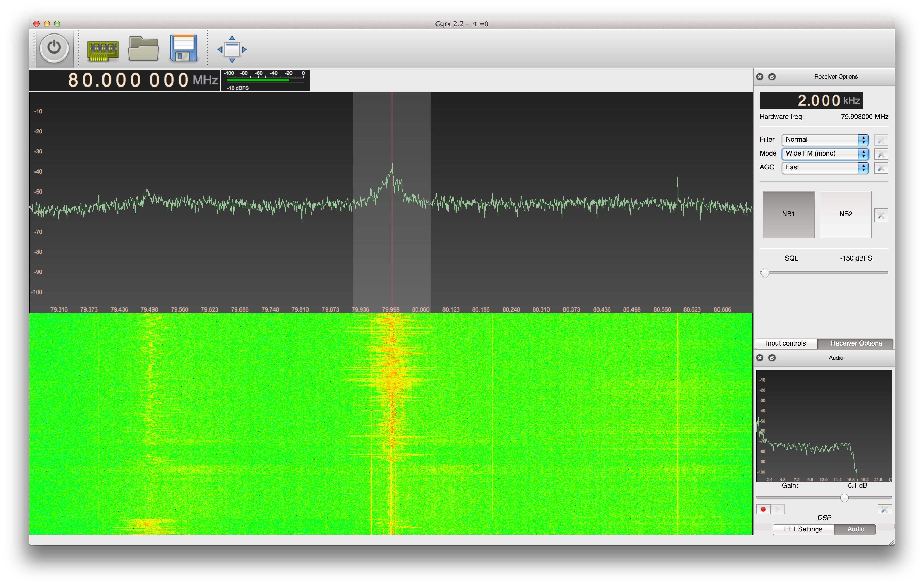924x586 pixels.
Task: Click the power start/stop DSP button
Action: pos(54,48)
